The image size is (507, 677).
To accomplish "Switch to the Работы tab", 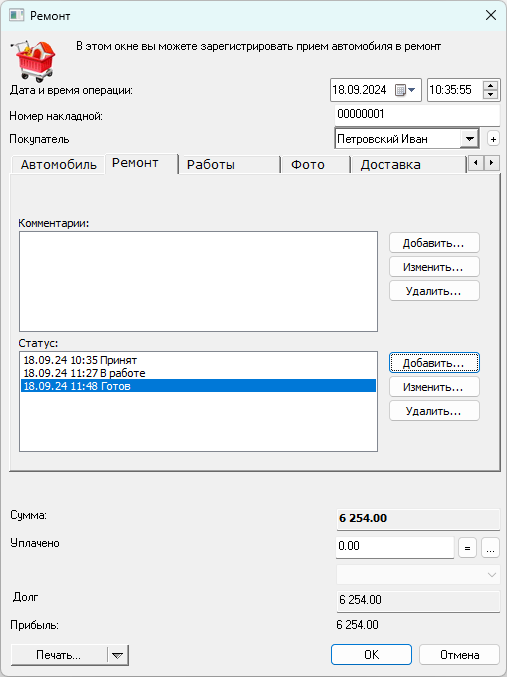I will point(229,165).
